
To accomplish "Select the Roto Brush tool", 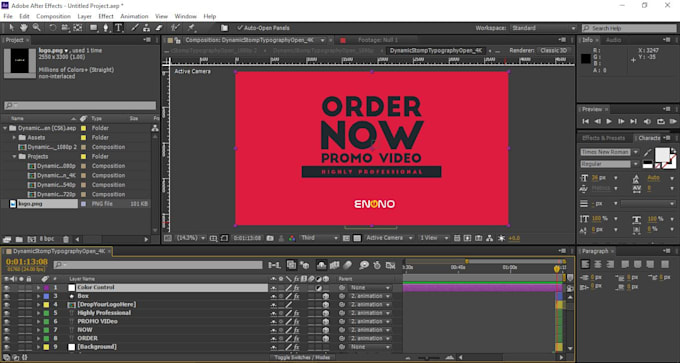I will click(175, 28).
